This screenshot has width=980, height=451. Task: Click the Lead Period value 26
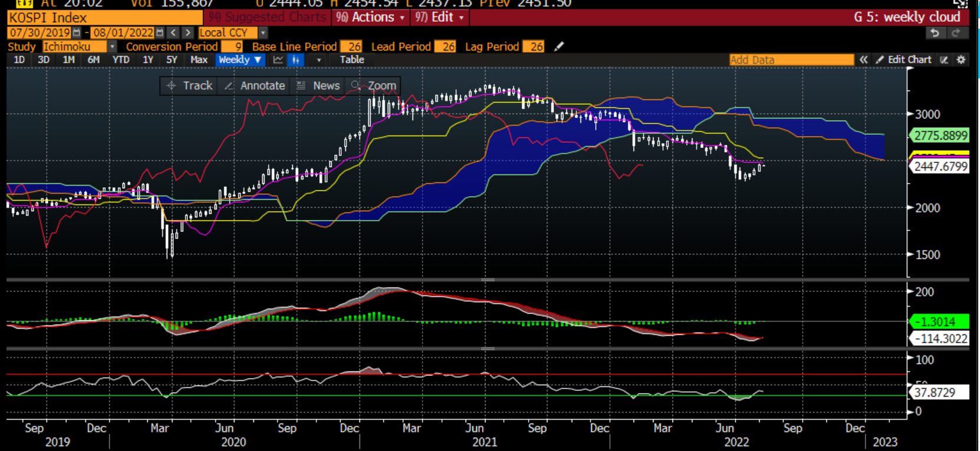pyautogui.click(x=445, y=47)
